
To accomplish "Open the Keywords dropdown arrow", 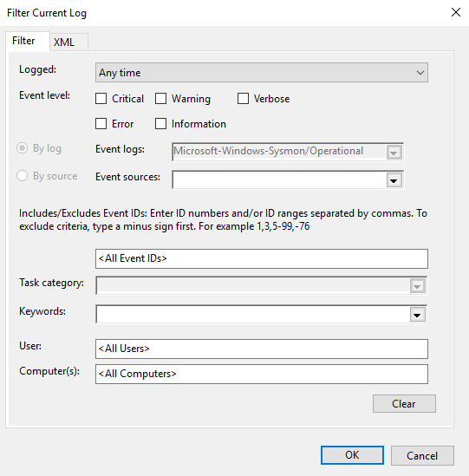I will point(417,315).
